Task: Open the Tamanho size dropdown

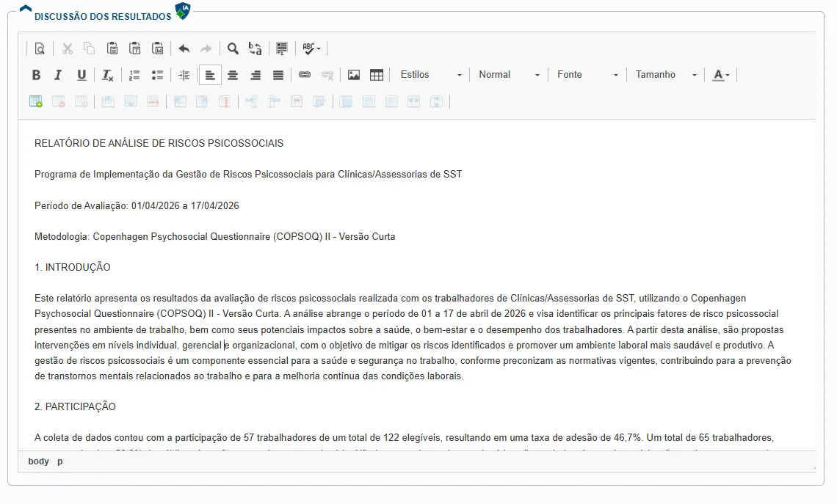Action: point(666,76)
